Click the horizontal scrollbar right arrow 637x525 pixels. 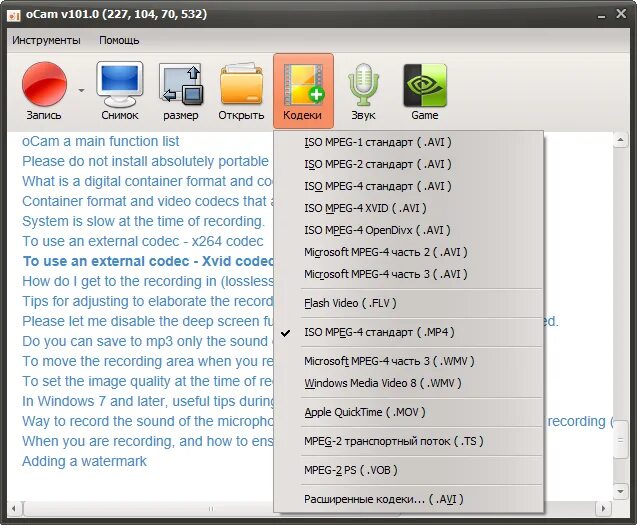[603, 508]
